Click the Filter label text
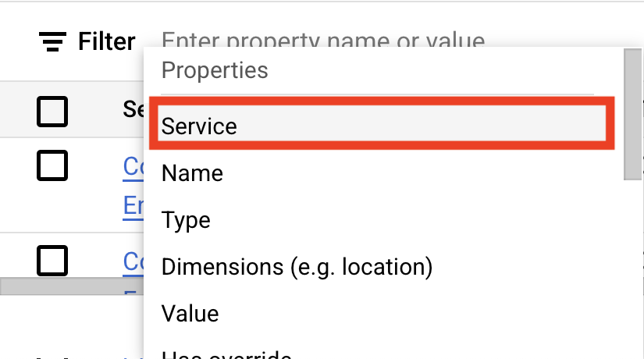Screen dimensions: 644x359 tap(107, 41)
